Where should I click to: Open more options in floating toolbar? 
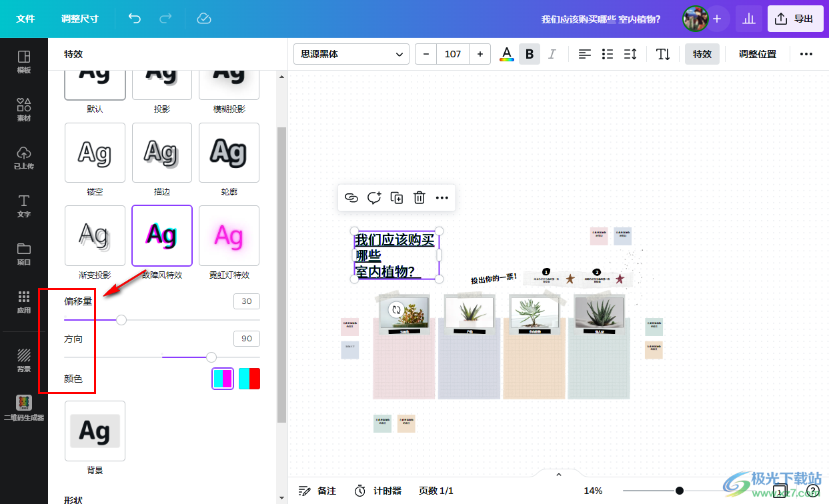click(x=442, y=197)
